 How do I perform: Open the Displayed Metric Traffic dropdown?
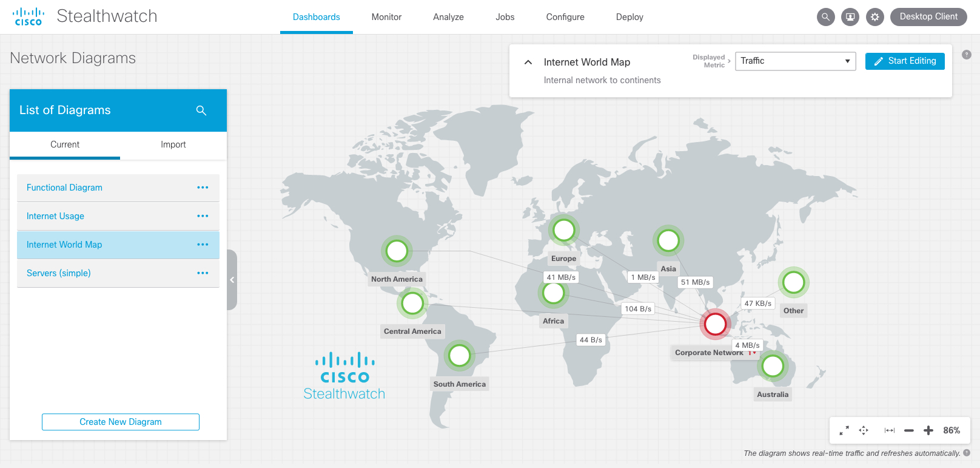(795, 61)
